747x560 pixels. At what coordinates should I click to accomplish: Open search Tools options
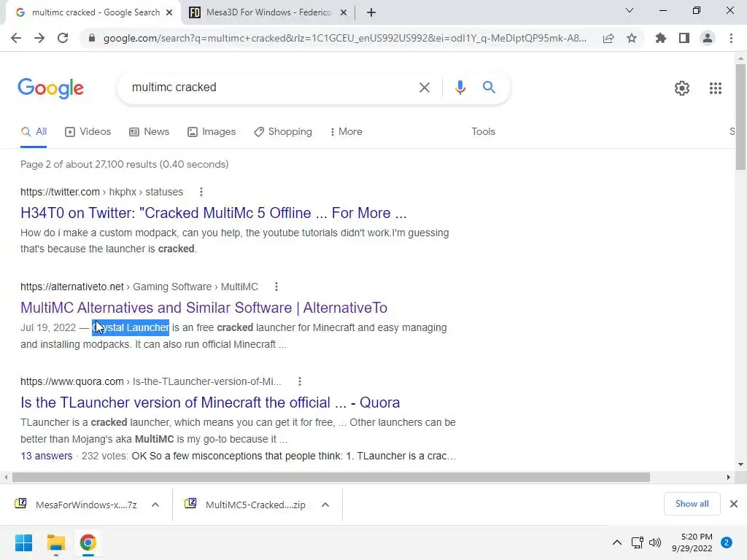483,132
